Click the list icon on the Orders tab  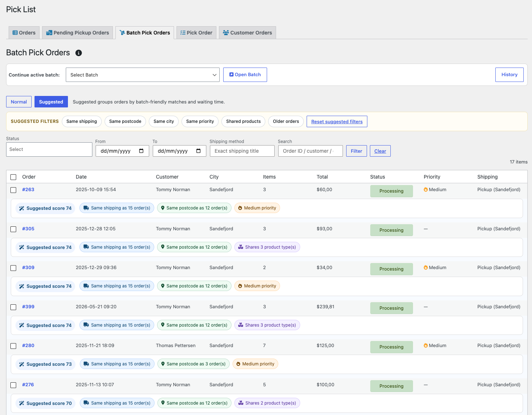coord(15,33)
